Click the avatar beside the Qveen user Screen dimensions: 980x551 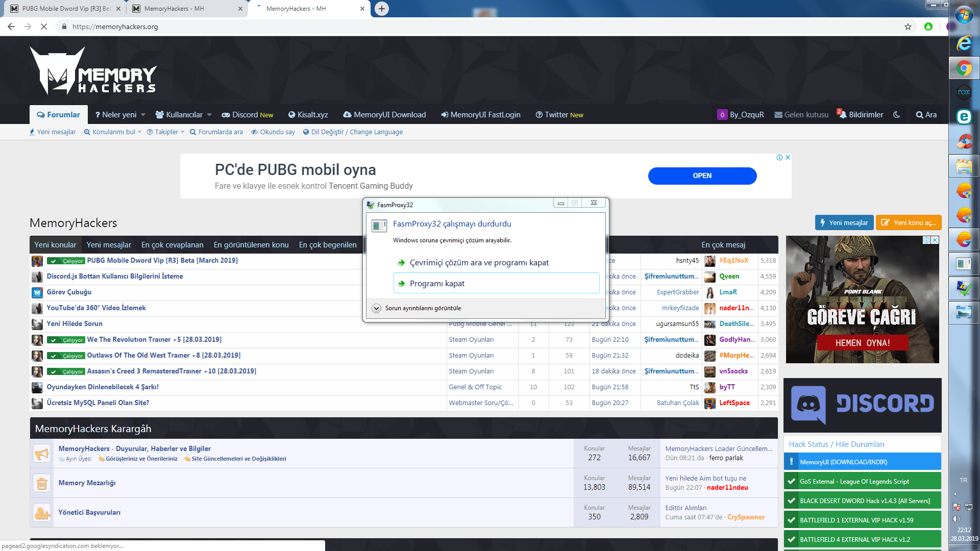[710, 277]
